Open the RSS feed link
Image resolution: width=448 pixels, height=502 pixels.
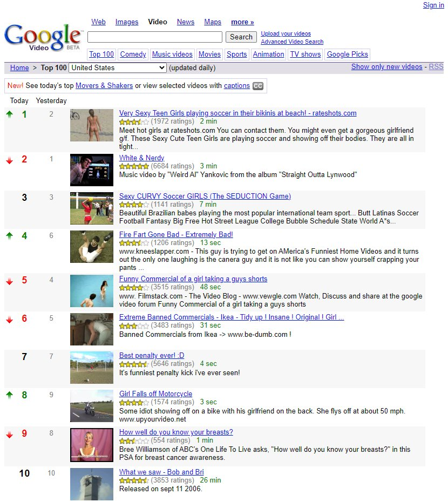(x=436, y=66)
